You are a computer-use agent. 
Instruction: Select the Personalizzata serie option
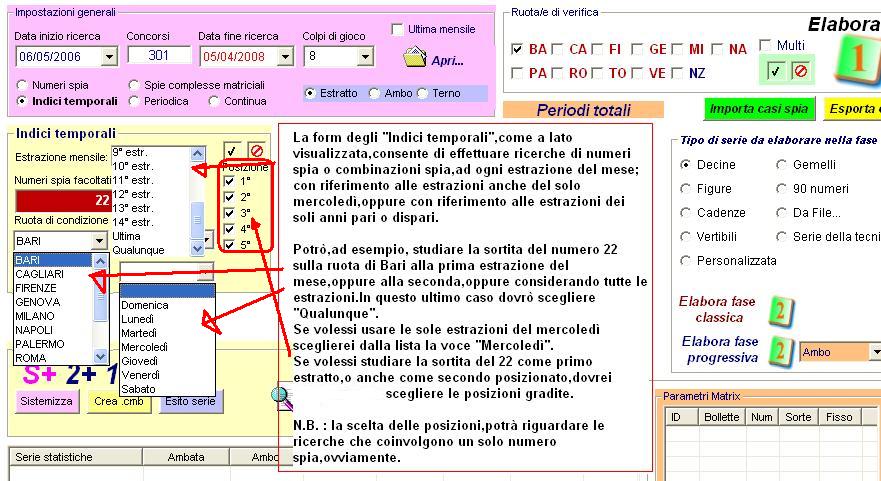click(x=685, y=261)
